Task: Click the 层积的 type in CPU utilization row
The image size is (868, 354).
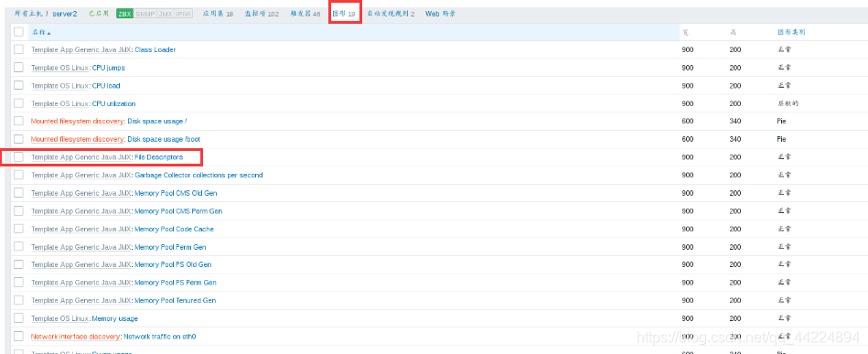Action: tap(788, 103)
